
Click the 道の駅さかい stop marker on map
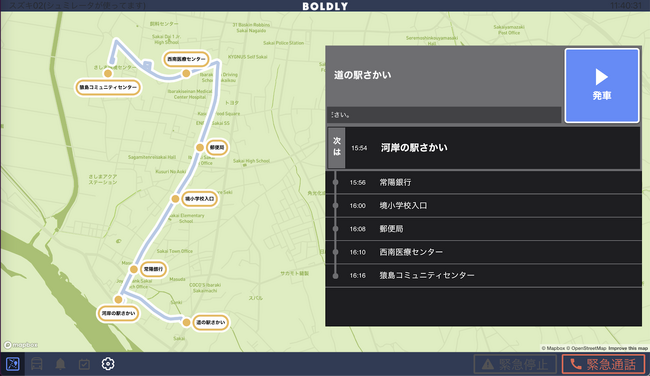187,322
